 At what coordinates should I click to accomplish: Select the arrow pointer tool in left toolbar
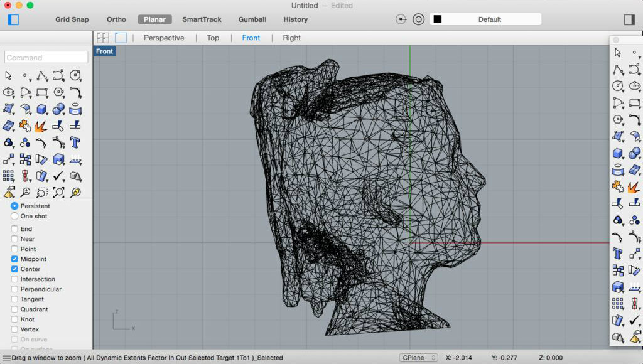8,75
